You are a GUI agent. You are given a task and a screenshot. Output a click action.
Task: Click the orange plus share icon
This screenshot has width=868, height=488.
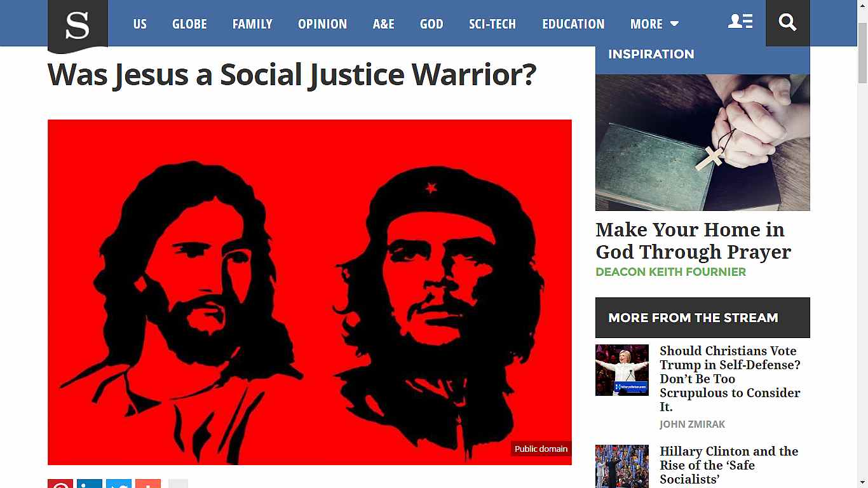point(148,484)
